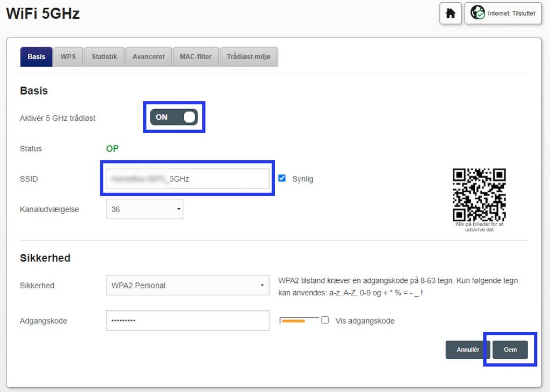
Task: Select the MAC-filter tab
Action: pos(196,56)
